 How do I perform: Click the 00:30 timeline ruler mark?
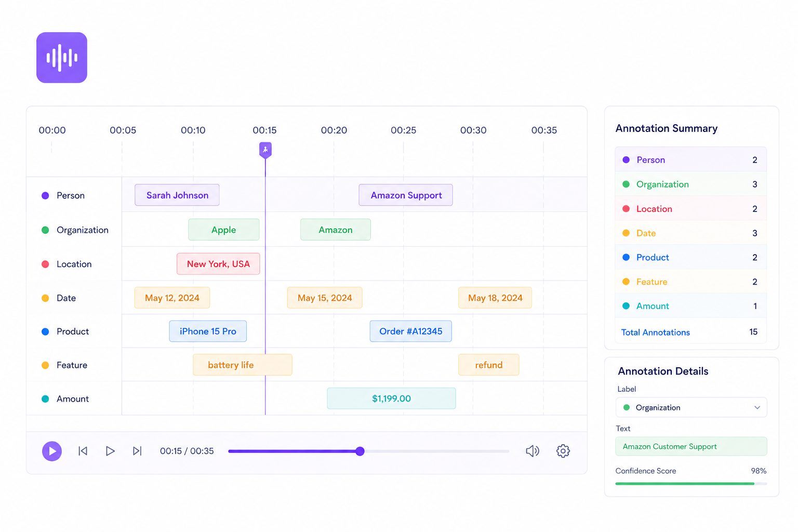coord(473,130)
